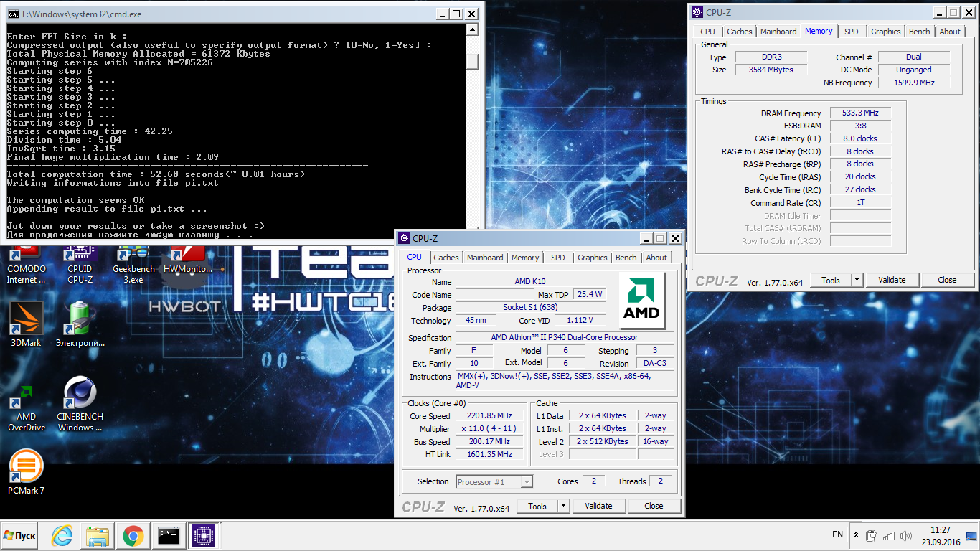The height and width of the screenshot is (551, 980).
Task: Switch to cmd.exe via the taskbar icon
Action: point(169,535)
